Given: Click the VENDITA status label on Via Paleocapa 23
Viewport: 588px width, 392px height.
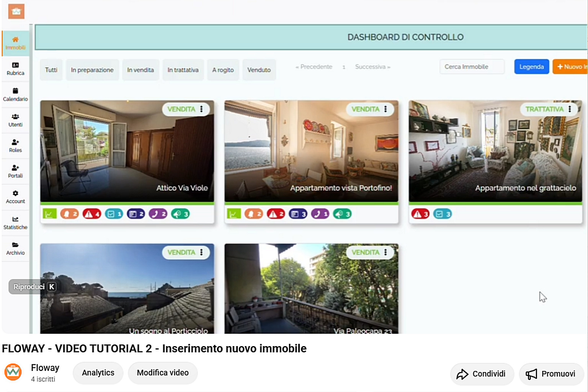Looking at the screenshot, I should click(366, 252).
